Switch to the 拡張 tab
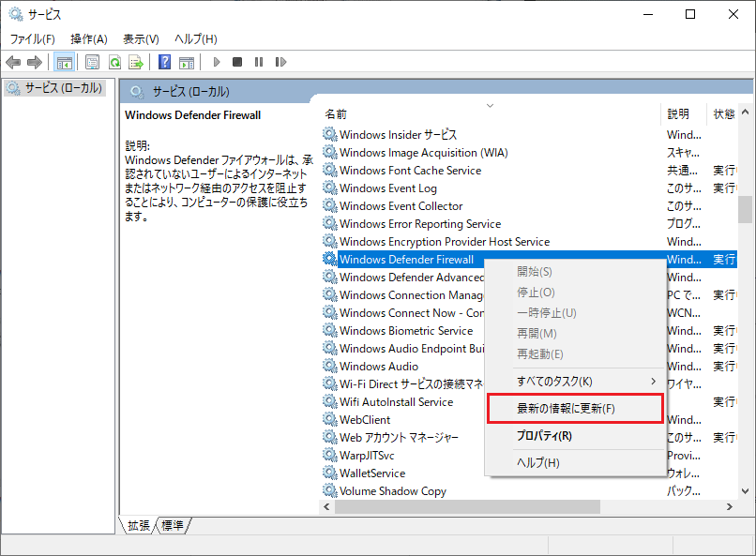756x556 pixels. click(139, 525)
